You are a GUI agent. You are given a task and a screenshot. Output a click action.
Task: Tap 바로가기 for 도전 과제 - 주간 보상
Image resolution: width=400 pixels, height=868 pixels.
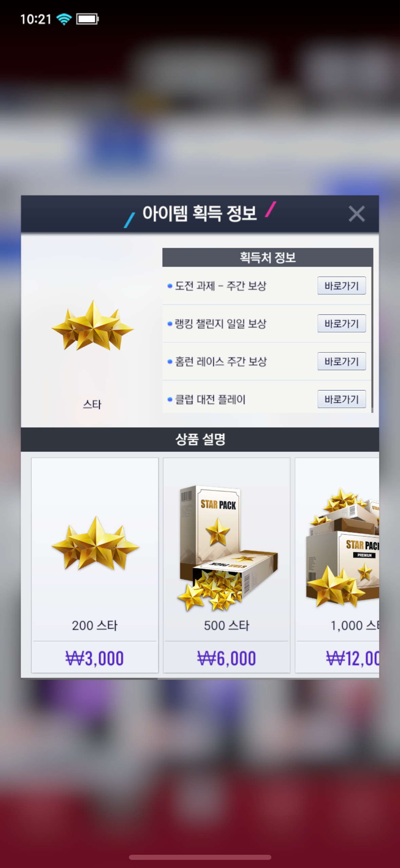point(342,286)
